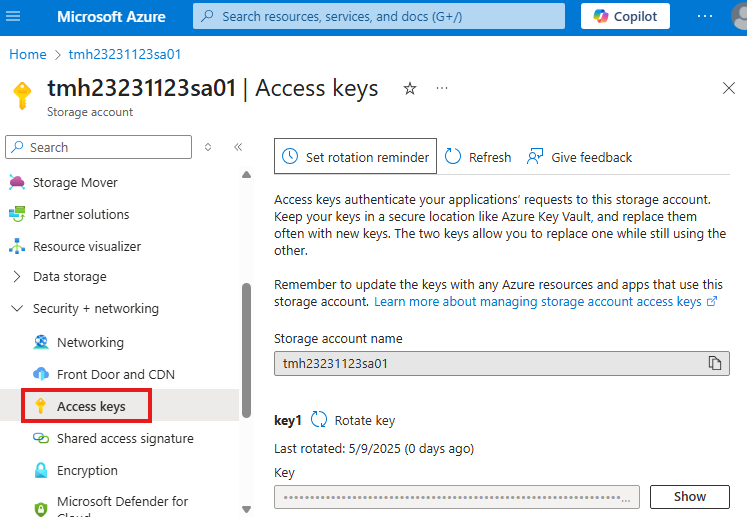The height and width of the screenshot is (518, 747).
Task: Toggle expand/collapse all menu groups arrows
Action: point(208,147)
